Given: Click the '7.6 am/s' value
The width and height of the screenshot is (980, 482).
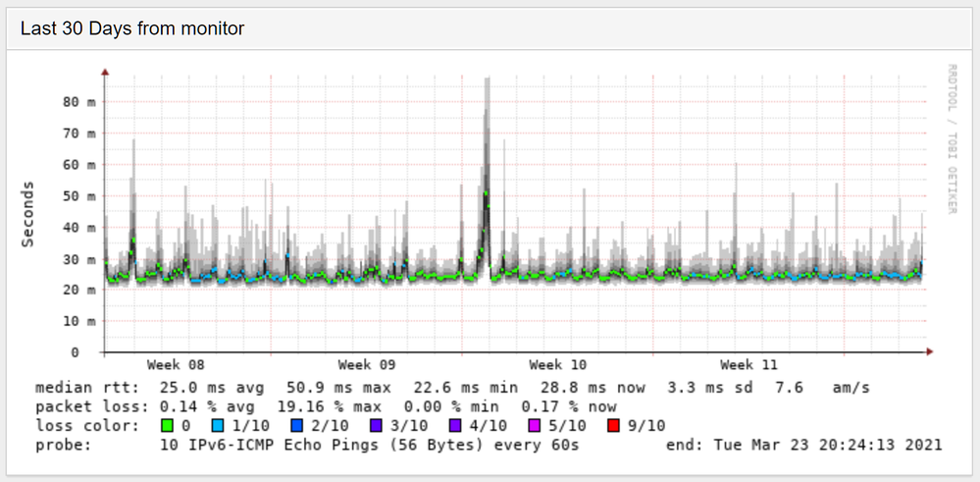Looking at the screenshot, I should tap(822, 388).
